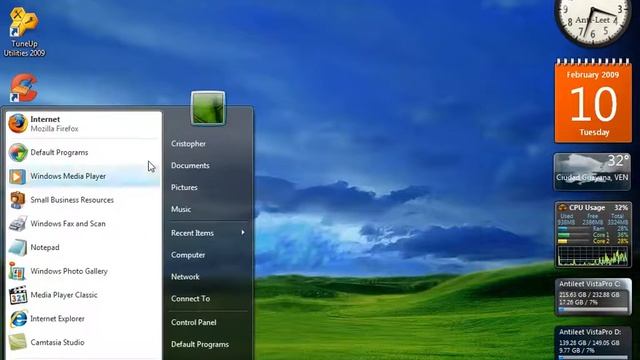Click the February 2009 calendar gadget
The width and height of the screenshot is (640, 360).
pos(593,101)
